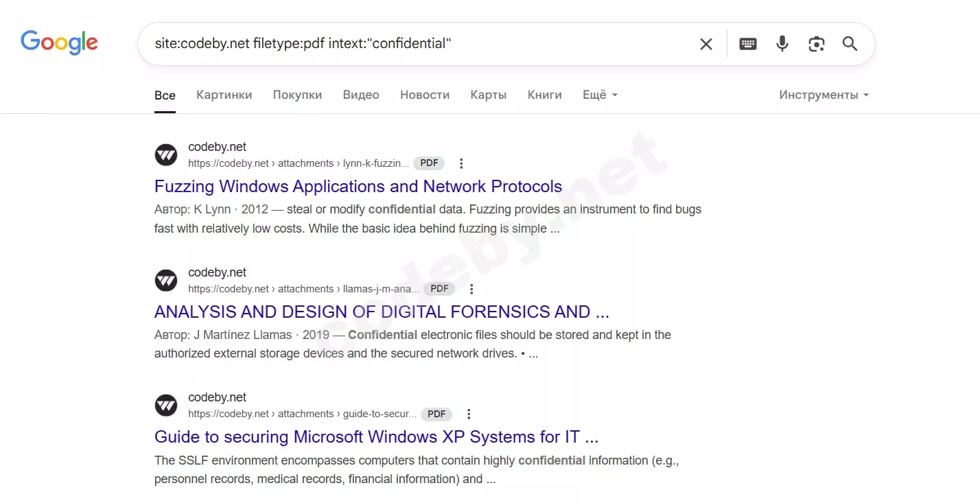Click the codeby.net favicon on the first result
Screen dimensions: 980x503
click(165, 154)
